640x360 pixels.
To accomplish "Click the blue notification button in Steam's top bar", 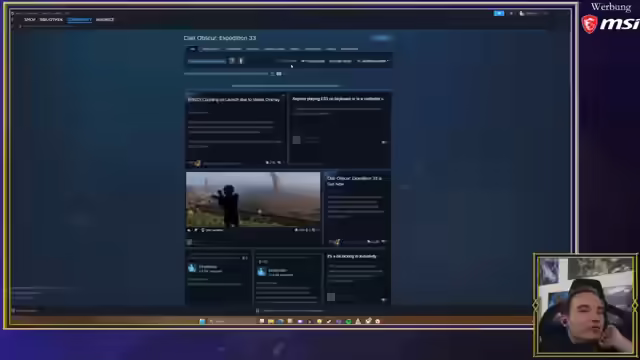I will click(x=499, y=13).
